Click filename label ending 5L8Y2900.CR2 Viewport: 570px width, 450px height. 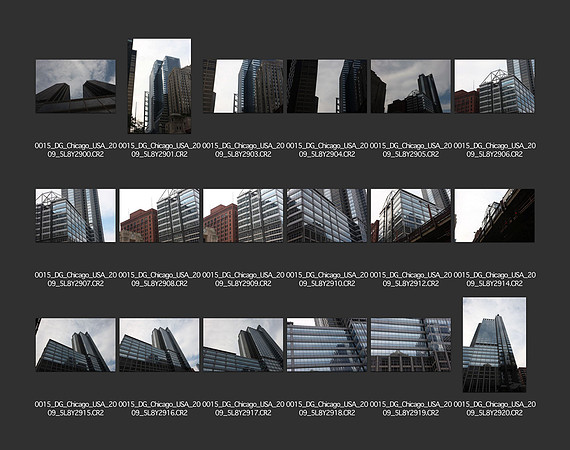coord(76,150)
